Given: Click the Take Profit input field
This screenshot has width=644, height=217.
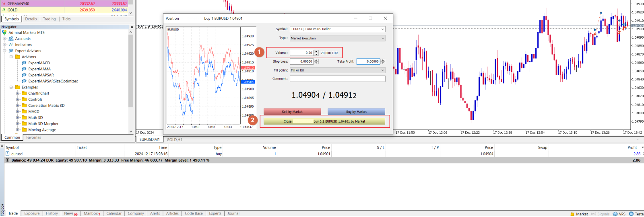Looking at the screenshot, I should pyautogui.click(x=368, y=61).
